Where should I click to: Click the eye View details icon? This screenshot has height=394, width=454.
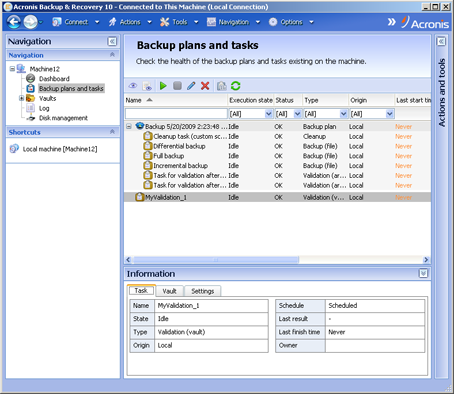click(133, 86)
